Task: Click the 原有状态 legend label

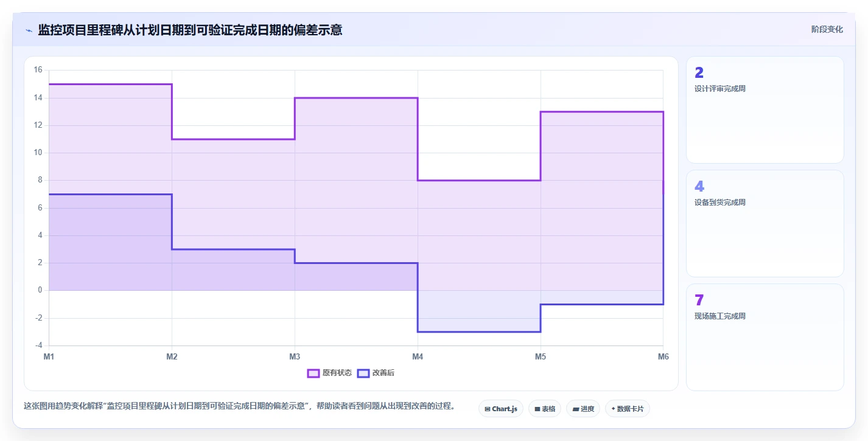Action: pos(337,373)
